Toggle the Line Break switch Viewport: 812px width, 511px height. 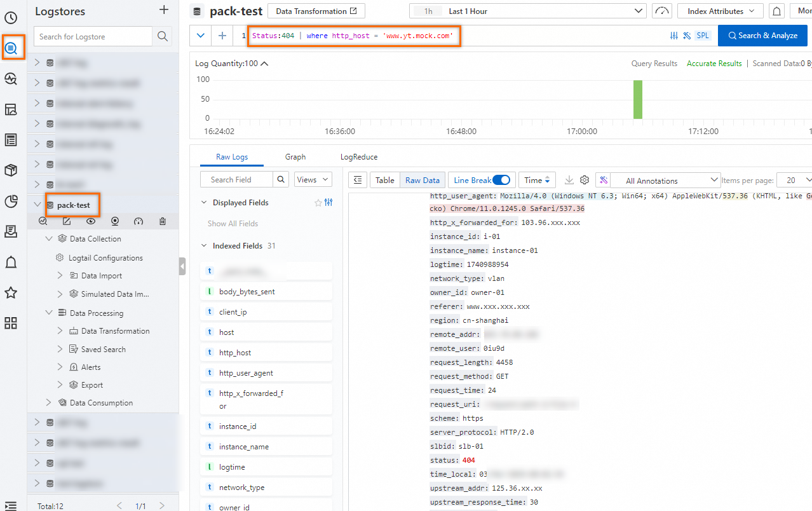coord(501,180)
